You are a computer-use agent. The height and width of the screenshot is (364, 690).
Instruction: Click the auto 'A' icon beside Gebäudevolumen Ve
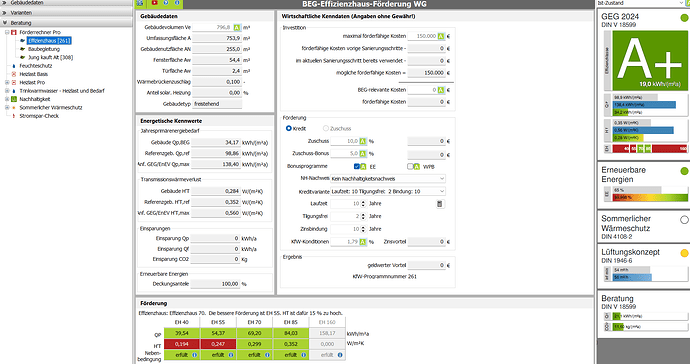click(x=237, y=27)
